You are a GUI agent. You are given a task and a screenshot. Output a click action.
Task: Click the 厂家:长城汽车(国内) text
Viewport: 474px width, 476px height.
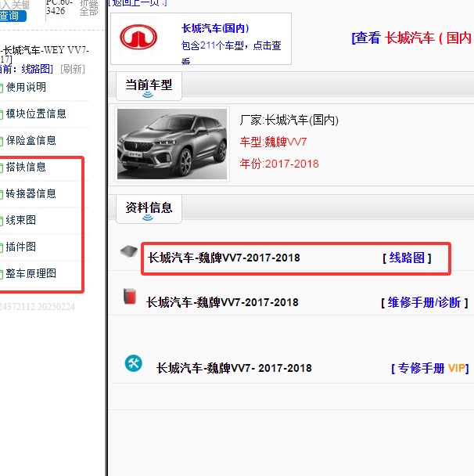click(x=289, y=121)
